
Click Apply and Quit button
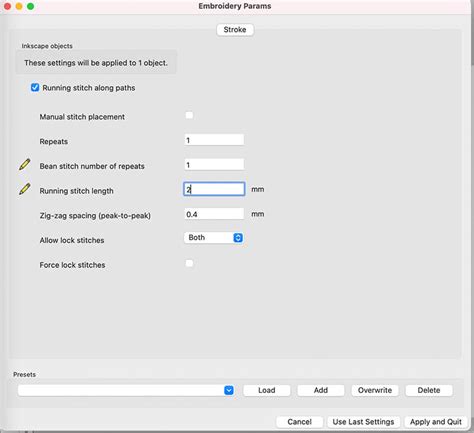click(x=436, y=422)
